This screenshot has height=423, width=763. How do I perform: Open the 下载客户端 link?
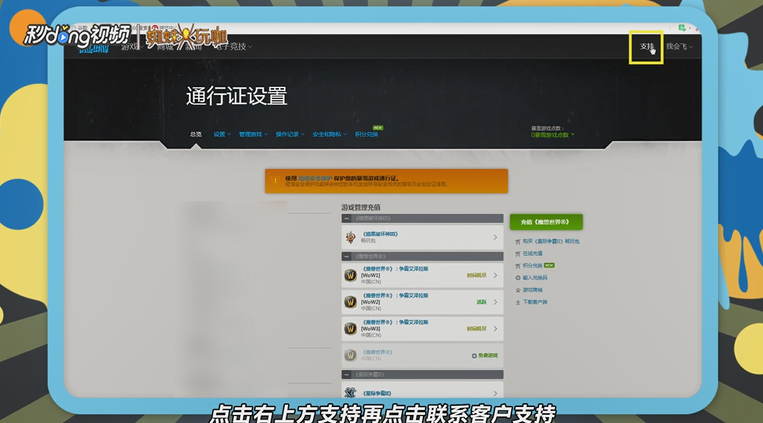click(535, 302)
